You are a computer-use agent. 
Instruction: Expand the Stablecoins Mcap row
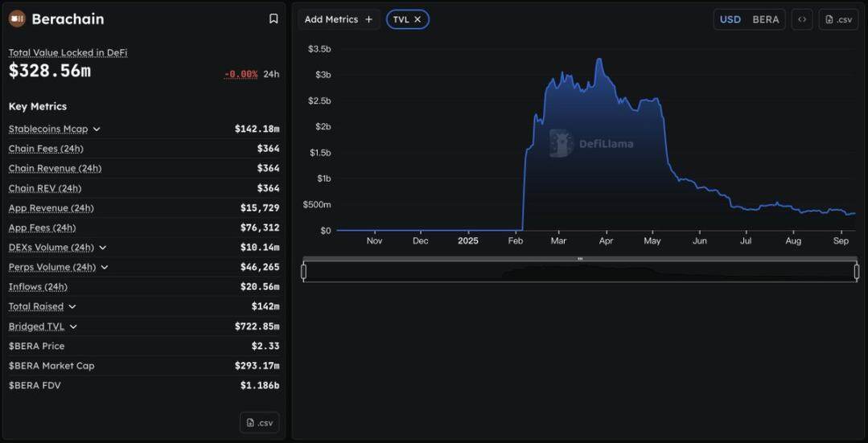(97, 129)
